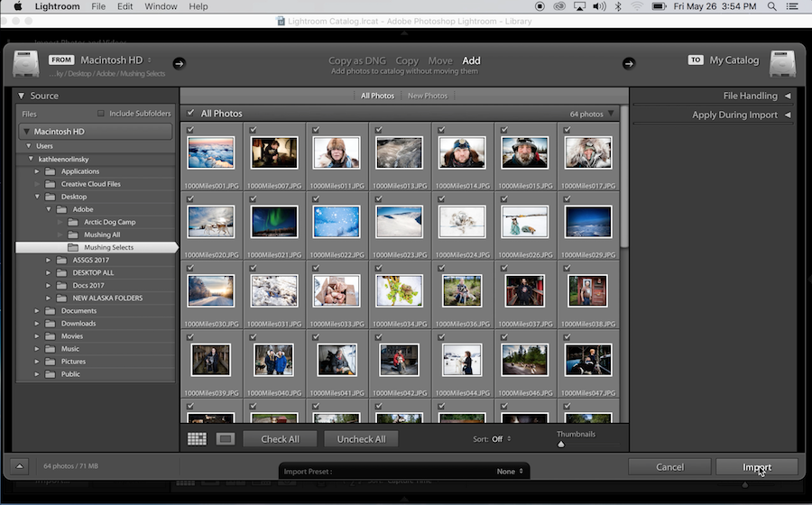The width and height of the screenshot is (812, 505).
Task: Click the source hard drive icon
Action: pos(26,64)
